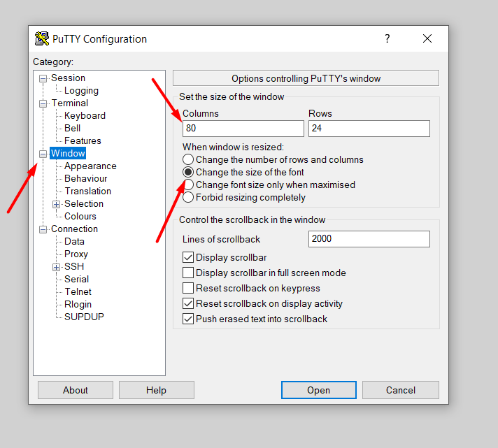Open the Telnet category
Screen dimensions: 498x448
[x=78, y=291]
